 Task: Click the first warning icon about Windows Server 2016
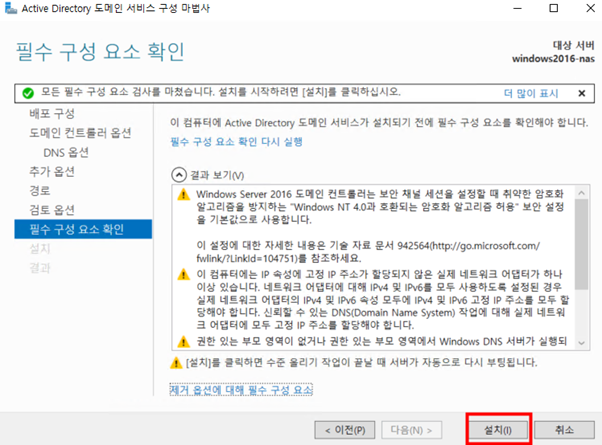pos(182,194)
